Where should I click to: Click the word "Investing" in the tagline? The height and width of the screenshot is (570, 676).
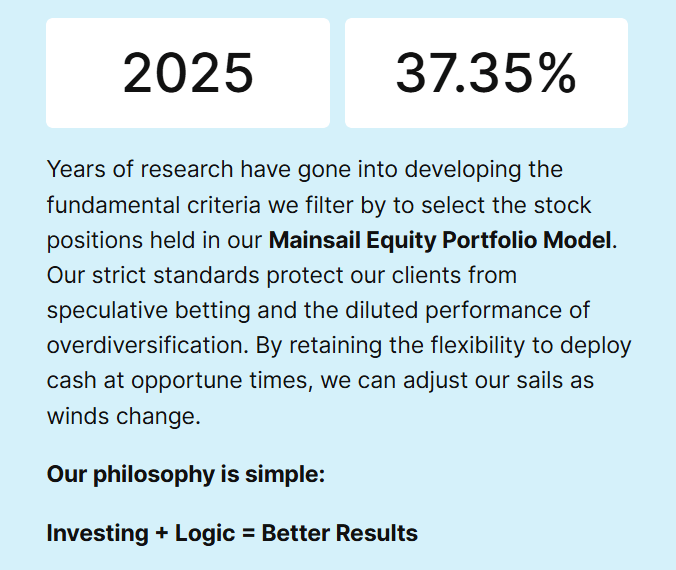(x=97, y=533)
